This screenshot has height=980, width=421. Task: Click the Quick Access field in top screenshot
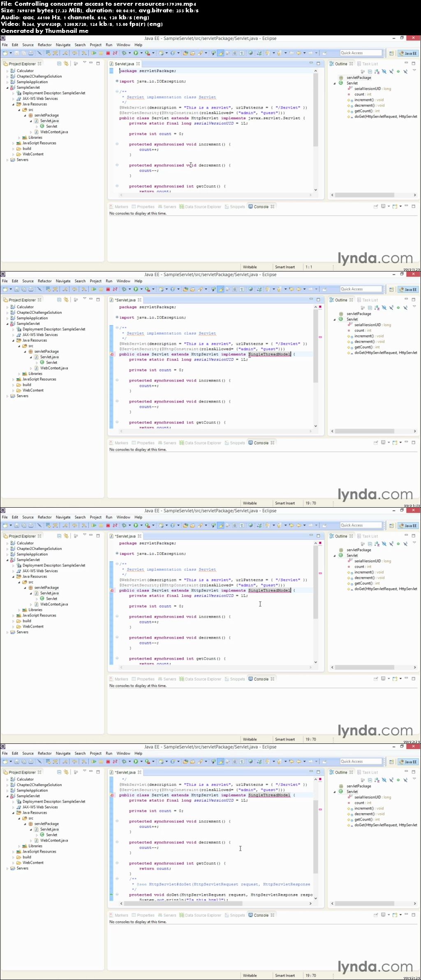[x=361, y=53]
